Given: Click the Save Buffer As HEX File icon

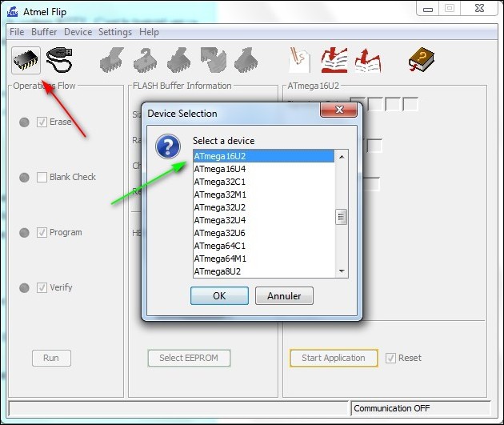Looking at the screenshot, I should (367, 60).
